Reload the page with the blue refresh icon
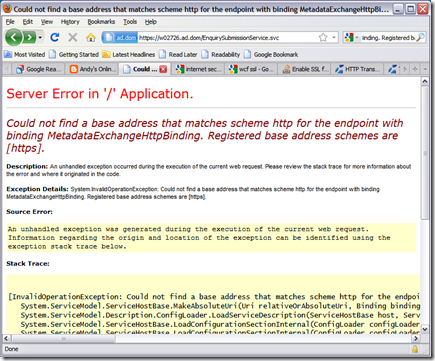 coord(55,37)
